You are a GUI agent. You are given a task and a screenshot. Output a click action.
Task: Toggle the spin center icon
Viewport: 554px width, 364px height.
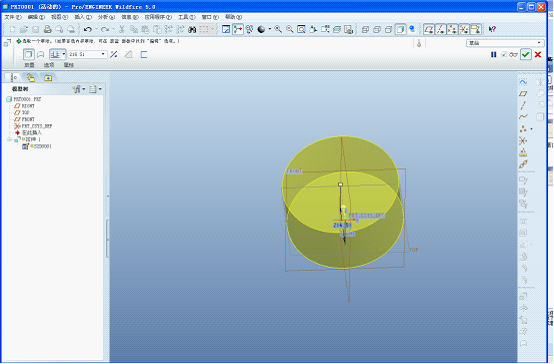pyautogui.click(x=238, y=29)
